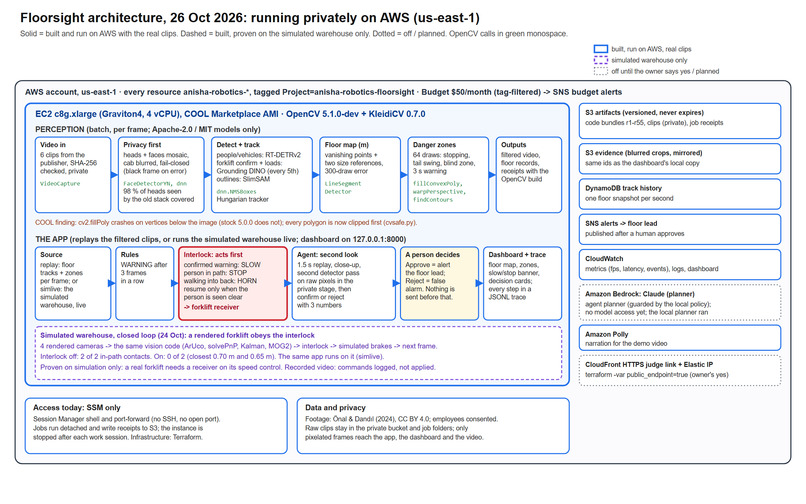Screen dimensions: 806x504
Task: Click the 'SNS alerts -> floor lead' title
Action: 621,223
